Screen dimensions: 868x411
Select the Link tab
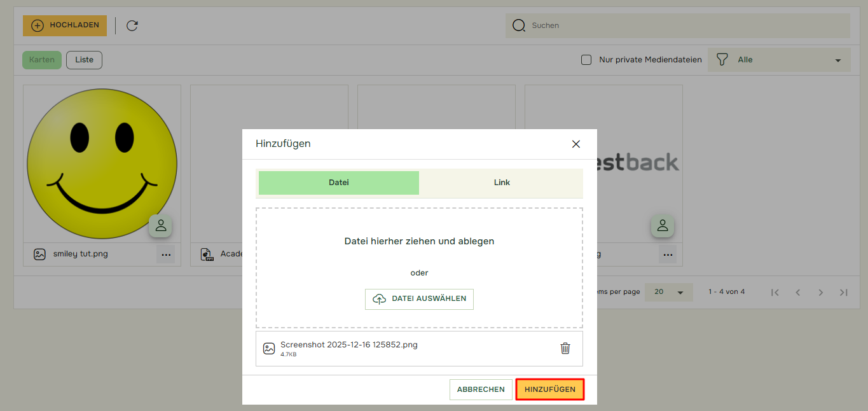[502, 183]
